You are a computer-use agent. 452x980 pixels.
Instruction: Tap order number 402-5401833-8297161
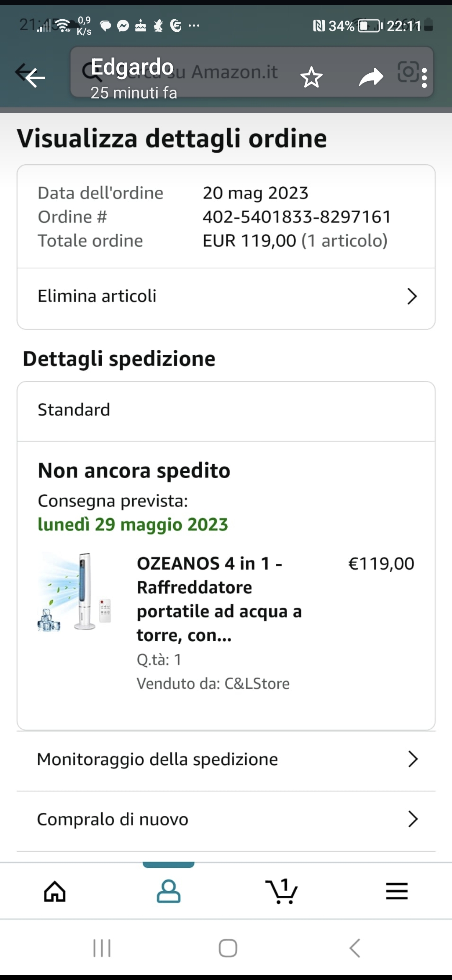(297, 217)
